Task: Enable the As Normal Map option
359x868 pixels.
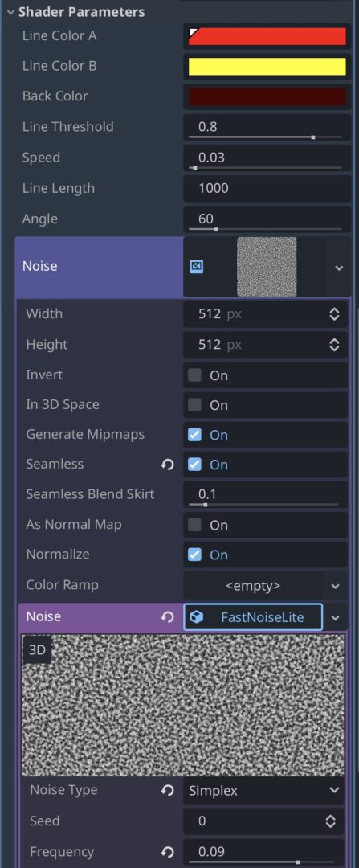Action: pyautogui.click(x=194, y=525)
